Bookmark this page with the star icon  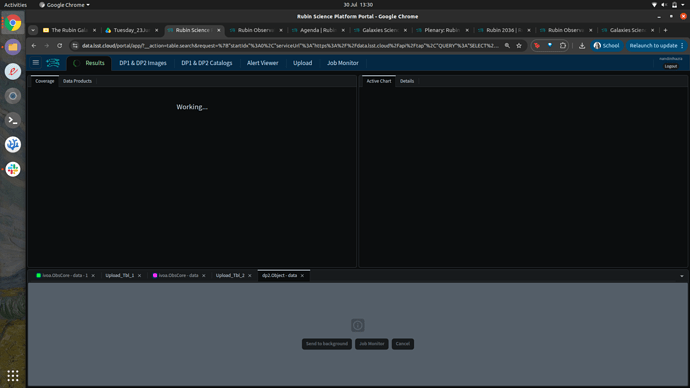click(x=519, y=46)
